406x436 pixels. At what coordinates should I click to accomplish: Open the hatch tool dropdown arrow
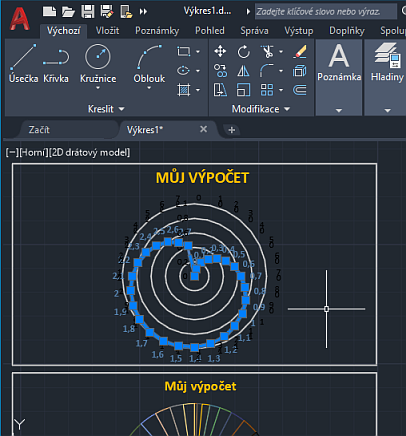(198, 90)
